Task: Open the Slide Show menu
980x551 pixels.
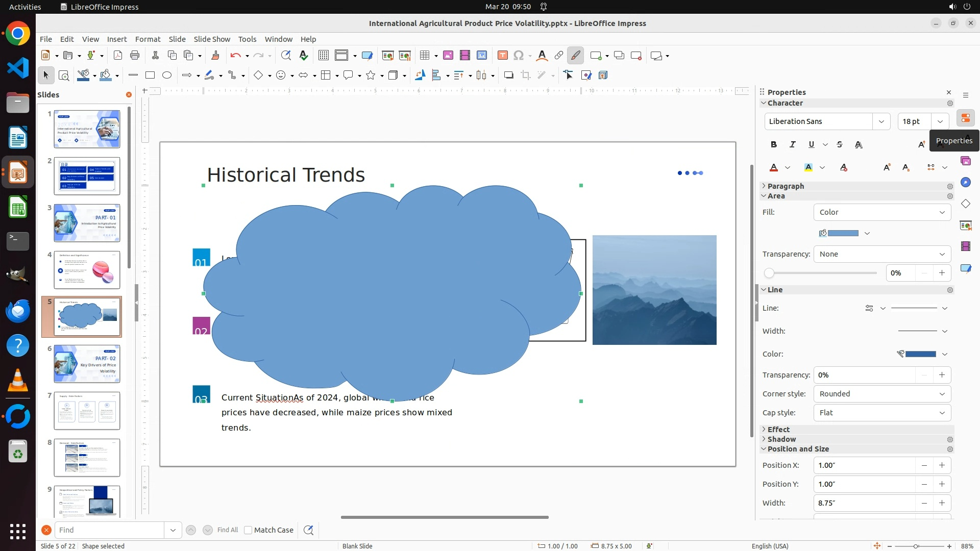Action: (x=212, y=39)
